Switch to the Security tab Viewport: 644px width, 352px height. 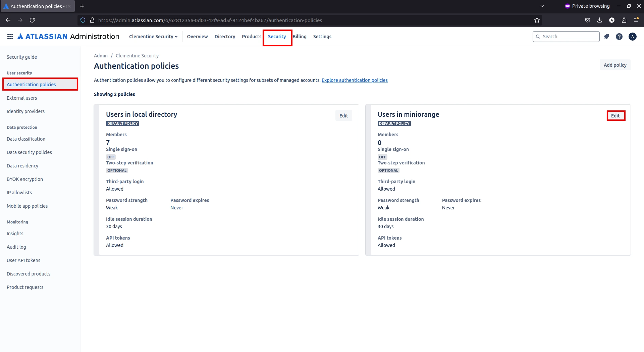(x=277, y=37)
